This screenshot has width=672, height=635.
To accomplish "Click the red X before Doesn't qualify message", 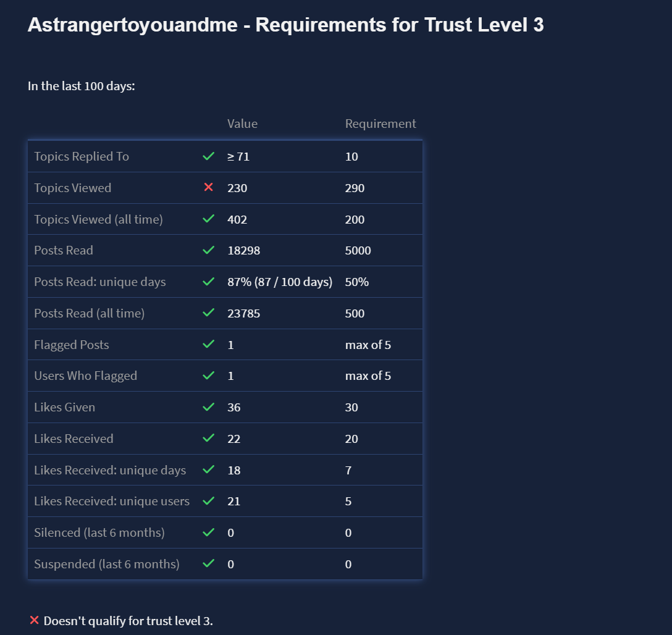I will click(x=35, y=620).
